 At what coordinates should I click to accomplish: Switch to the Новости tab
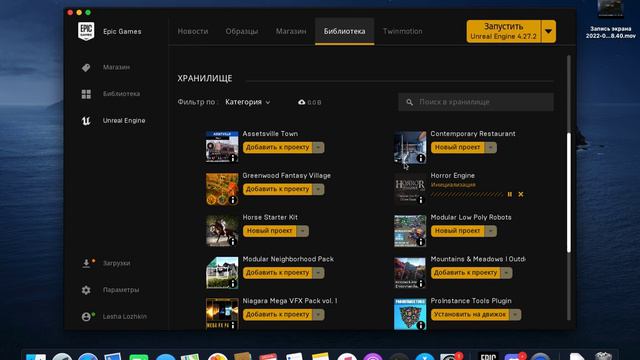point(193,31)
